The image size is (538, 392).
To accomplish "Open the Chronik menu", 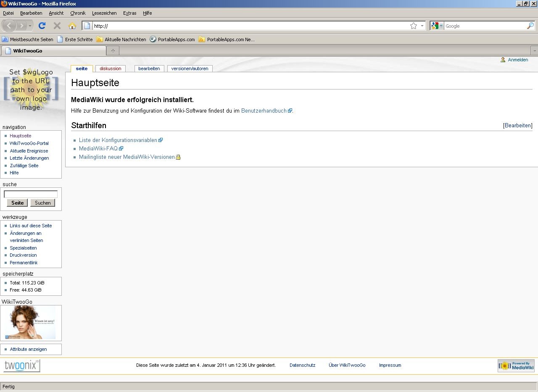I will tap(78, 13).
